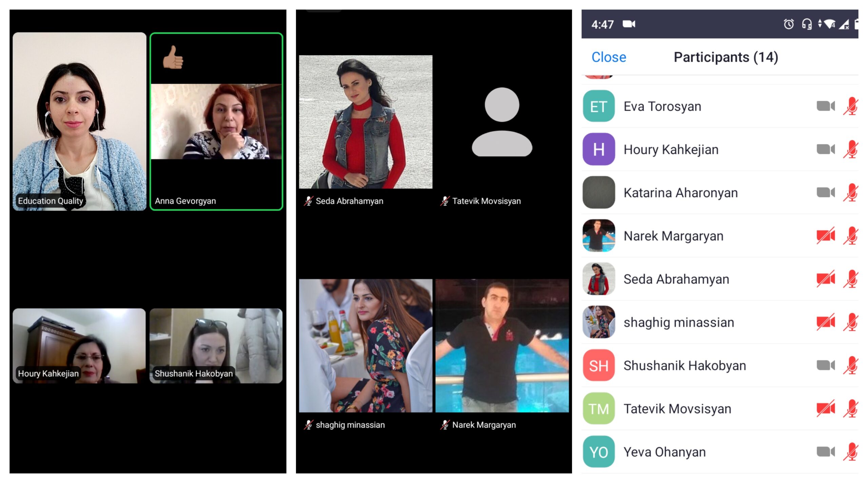Select Narek Margaryan's profile picture tile
This screenshot has width=868, height=483.
pos(502,346)
